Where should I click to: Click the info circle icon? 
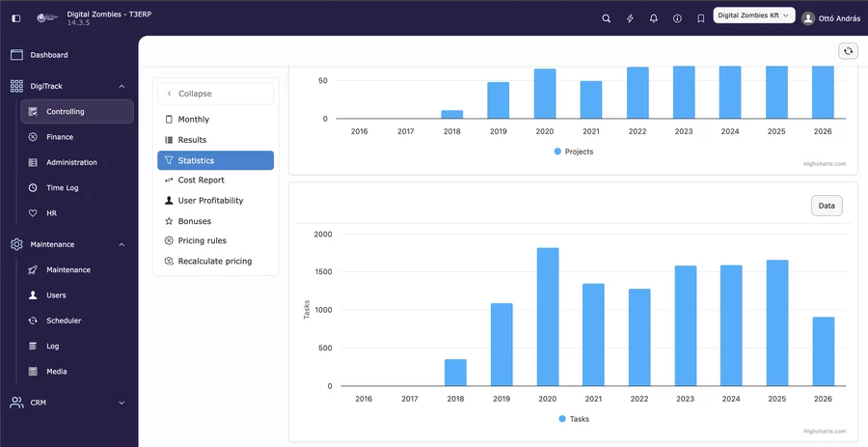coord(677,18)
